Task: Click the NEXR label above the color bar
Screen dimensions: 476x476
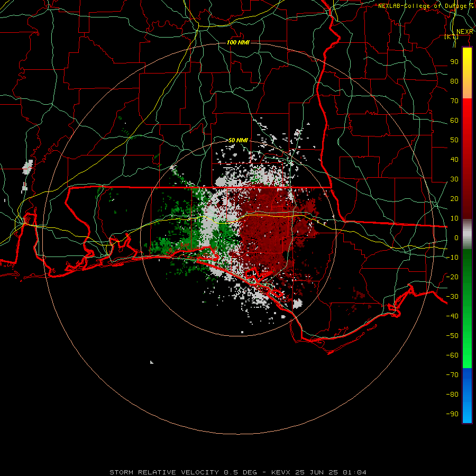Action: tap(465, 32)
